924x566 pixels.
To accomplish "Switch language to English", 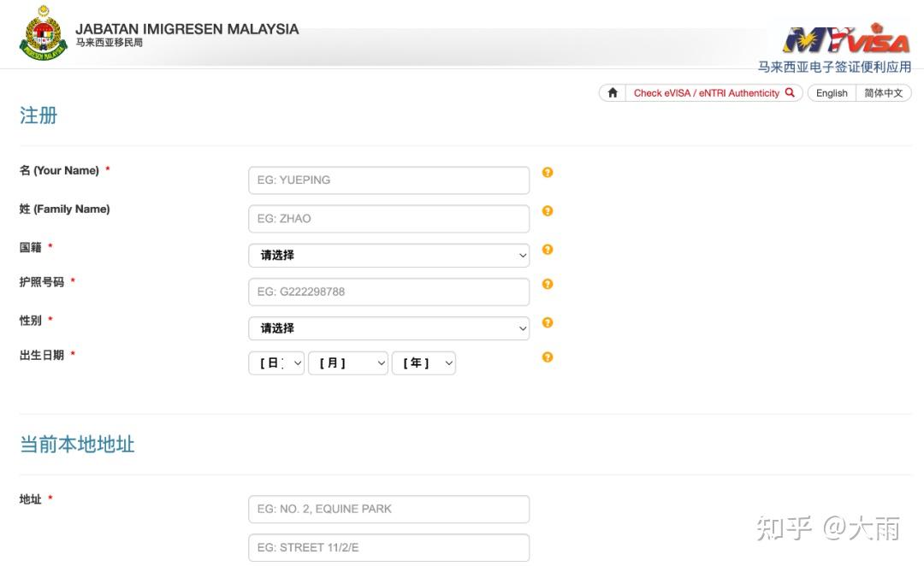I will 832,93.
